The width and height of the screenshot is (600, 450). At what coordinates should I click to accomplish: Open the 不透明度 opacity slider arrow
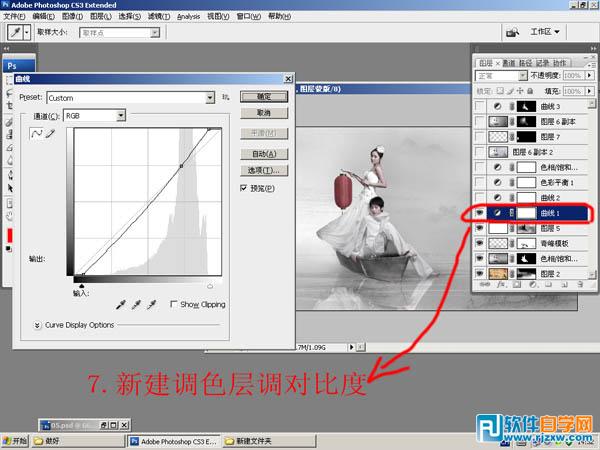pyautogui.click(x=590, y=76)
